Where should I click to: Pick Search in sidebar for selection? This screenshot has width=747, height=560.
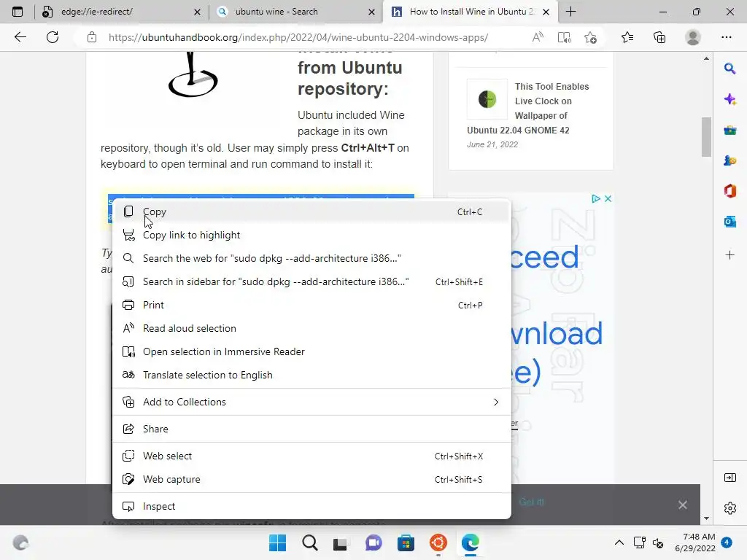311,282
